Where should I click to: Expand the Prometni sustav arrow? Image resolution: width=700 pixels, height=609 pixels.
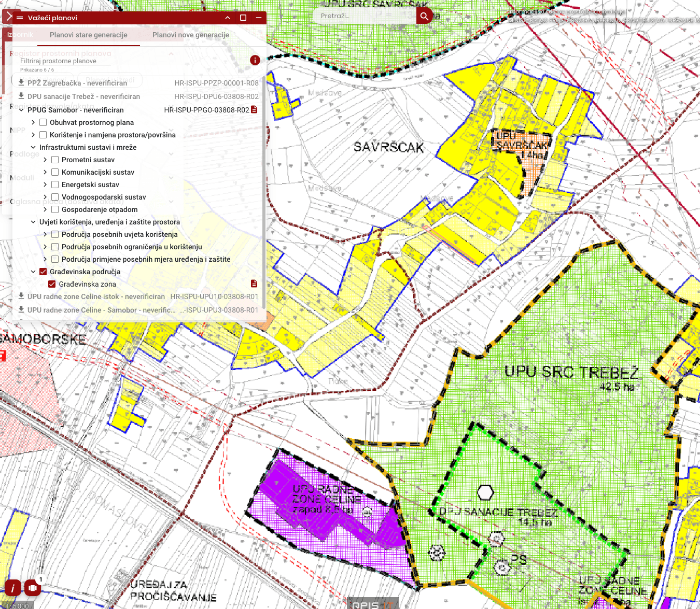pyautogui.click(x=45, y=160)
